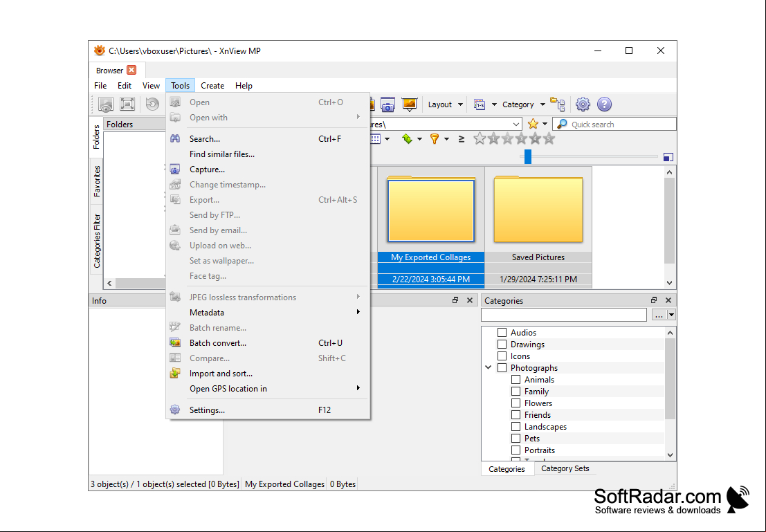The image size is (766, 532).
Task: Click the gear icon beside Settings entry
Action: pos(175,410)
